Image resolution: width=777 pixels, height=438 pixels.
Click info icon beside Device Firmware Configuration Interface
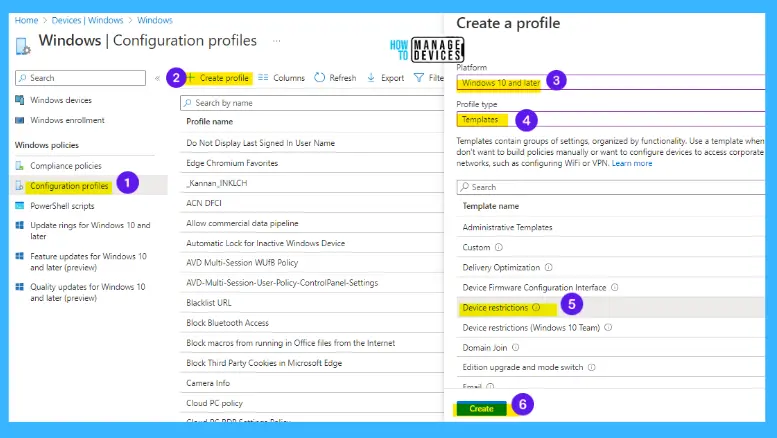[x=614, y=287]
